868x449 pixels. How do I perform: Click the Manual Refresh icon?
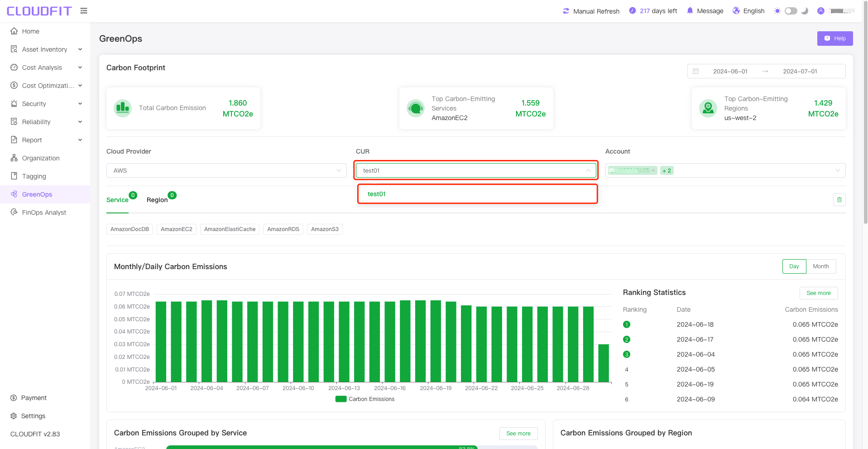coord(566,11)
